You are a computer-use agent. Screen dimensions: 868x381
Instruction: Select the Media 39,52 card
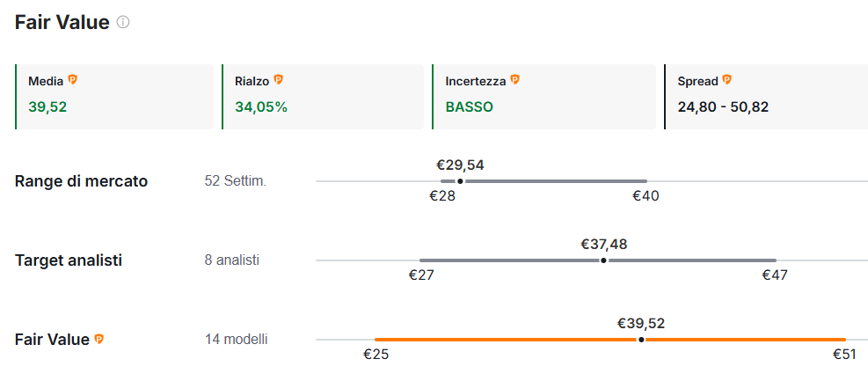coord(114,97)
